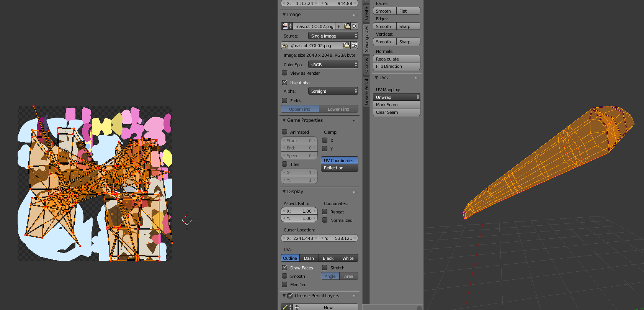This screenshot has width=644, height=310.
Task: Enable the Tiles checkbox
Action: (x=284, y=164)
